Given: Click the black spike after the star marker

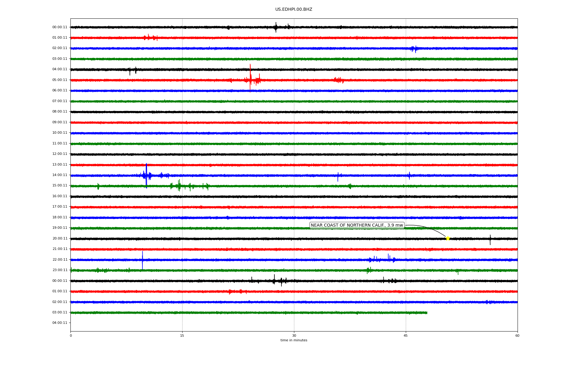Looking at the screenshot, I should point(490,240).
